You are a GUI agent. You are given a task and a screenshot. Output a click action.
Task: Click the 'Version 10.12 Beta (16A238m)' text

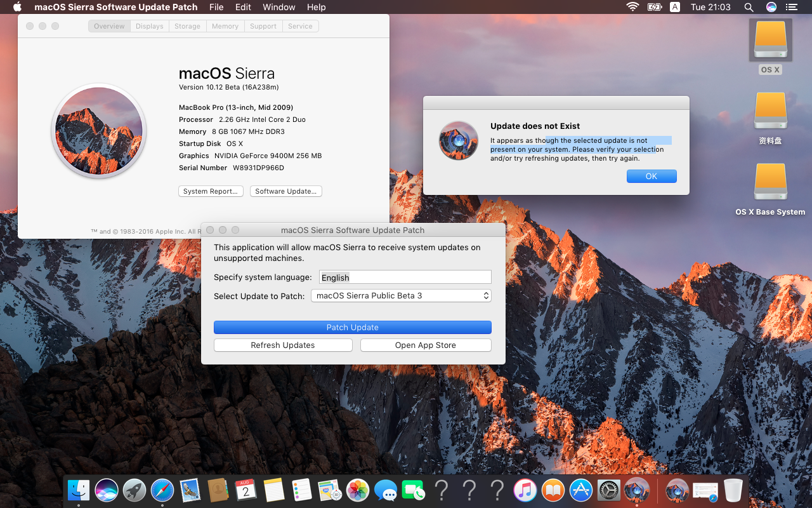click(x=229, y=87)
